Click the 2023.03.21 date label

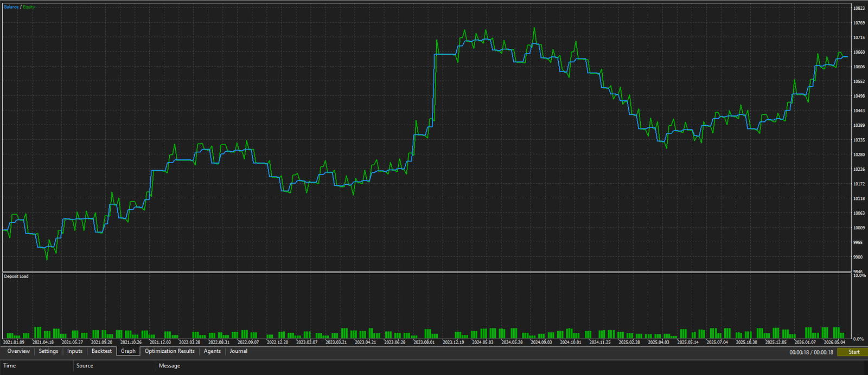(x=336, y=342)
